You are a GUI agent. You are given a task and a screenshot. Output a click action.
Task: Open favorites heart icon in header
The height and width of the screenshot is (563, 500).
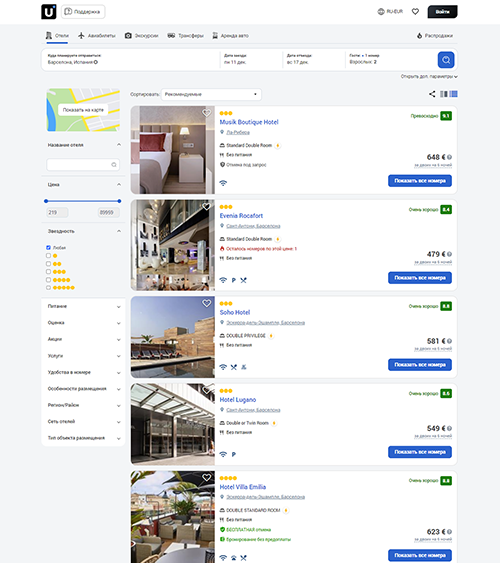[415, 11]
